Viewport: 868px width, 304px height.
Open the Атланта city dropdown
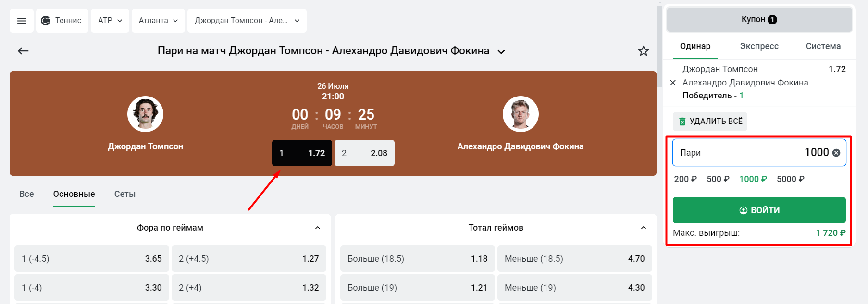coord(158,20)
